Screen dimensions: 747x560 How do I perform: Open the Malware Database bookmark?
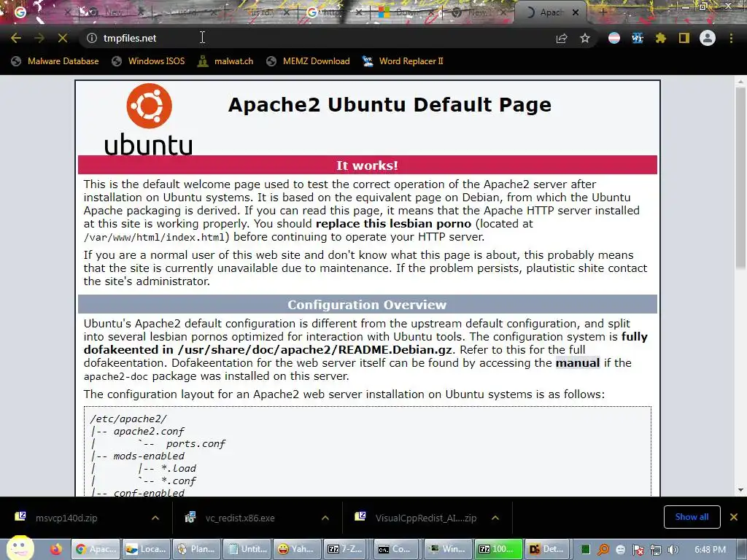click(x=55, y=61)
